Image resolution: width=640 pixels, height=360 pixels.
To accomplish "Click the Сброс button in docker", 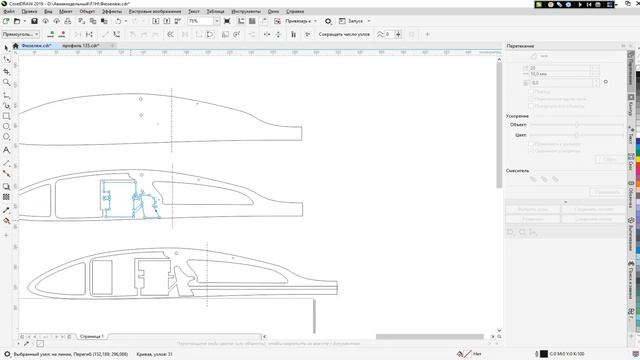I will 610,159.
